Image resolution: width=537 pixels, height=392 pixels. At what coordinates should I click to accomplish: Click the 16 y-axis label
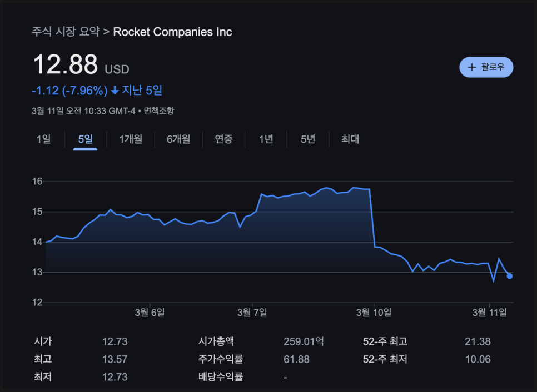pyautogui.click(x=37, y=182)
